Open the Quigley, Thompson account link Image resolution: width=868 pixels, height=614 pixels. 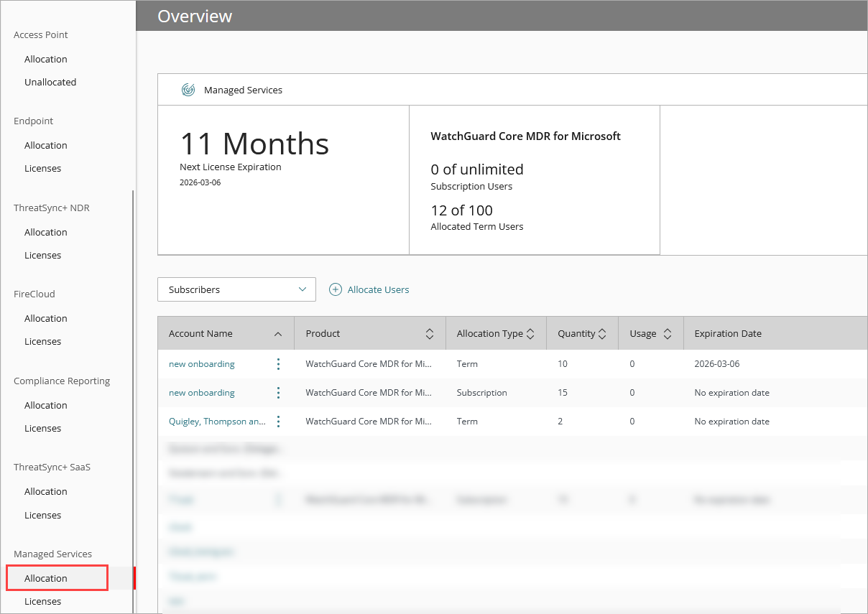pos(217,422)
